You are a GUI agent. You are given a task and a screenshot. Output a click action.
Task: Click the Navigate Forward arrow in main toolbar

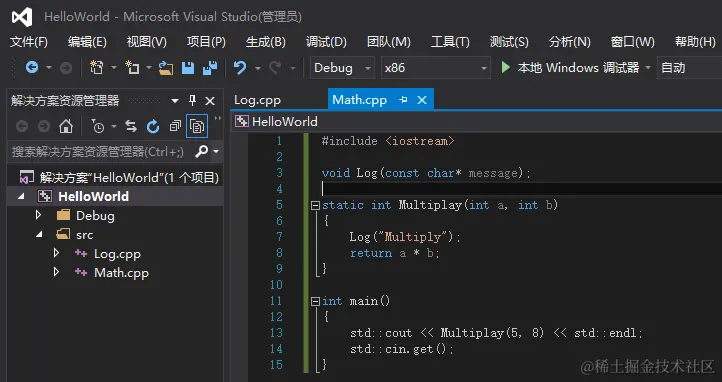pyautogui.click(x=66, y=68)
